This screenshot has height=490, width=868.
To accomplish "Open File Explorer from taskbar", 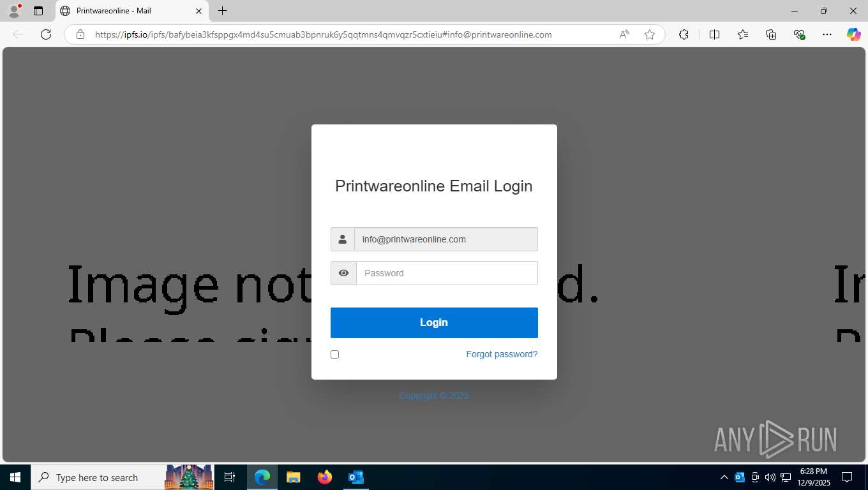I will (293, 477).
